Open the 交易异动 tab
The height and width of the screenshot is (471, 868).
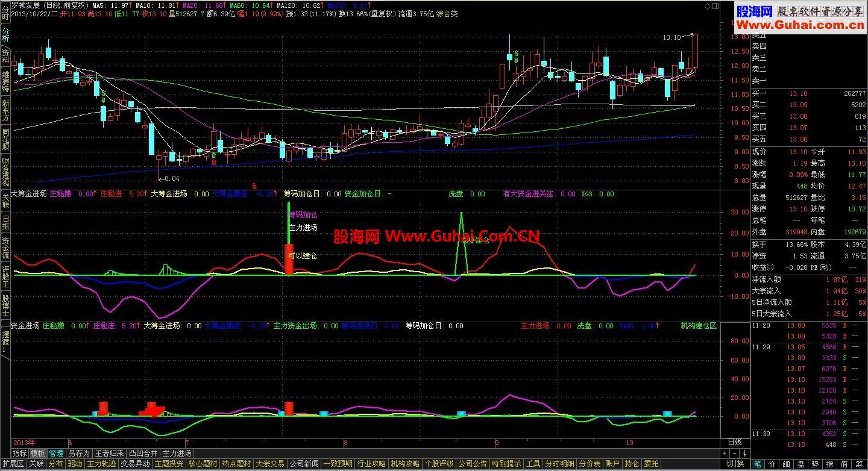[135, 464]
